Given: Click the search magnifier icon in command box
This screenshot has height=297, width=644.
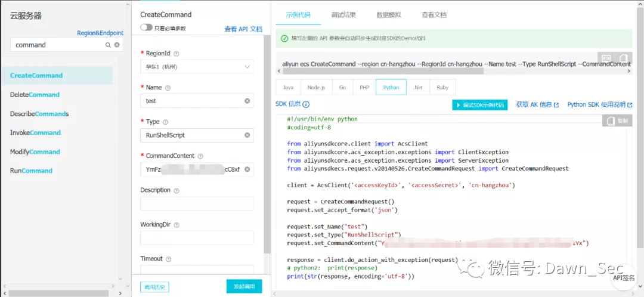Looking at the screenshot, I should click(x=108, y=45).
